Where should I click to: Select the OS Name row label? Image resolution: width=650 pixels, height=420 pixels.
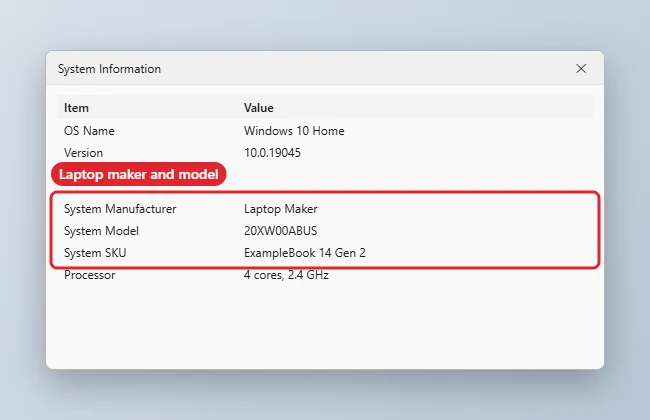pos(89,131)
